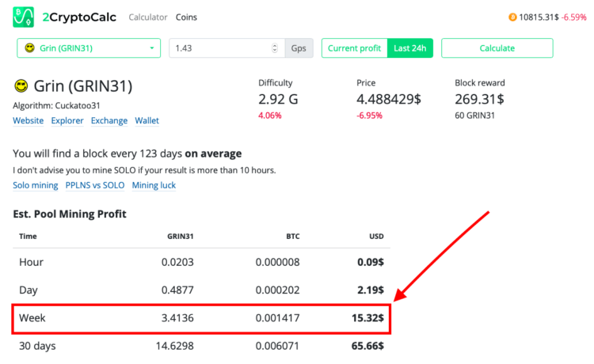
Task: Click the Week row label
Action: point(32,318)
